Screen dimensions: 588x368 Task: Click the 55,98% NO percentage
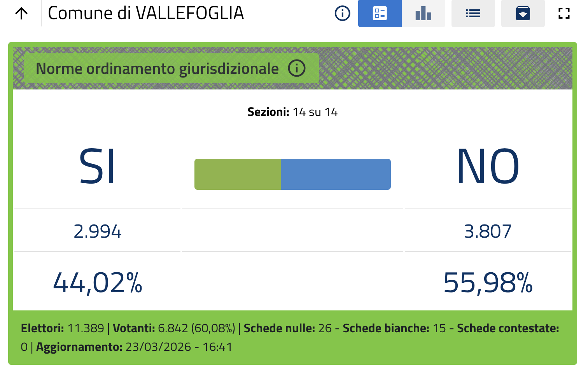(488, 282)
